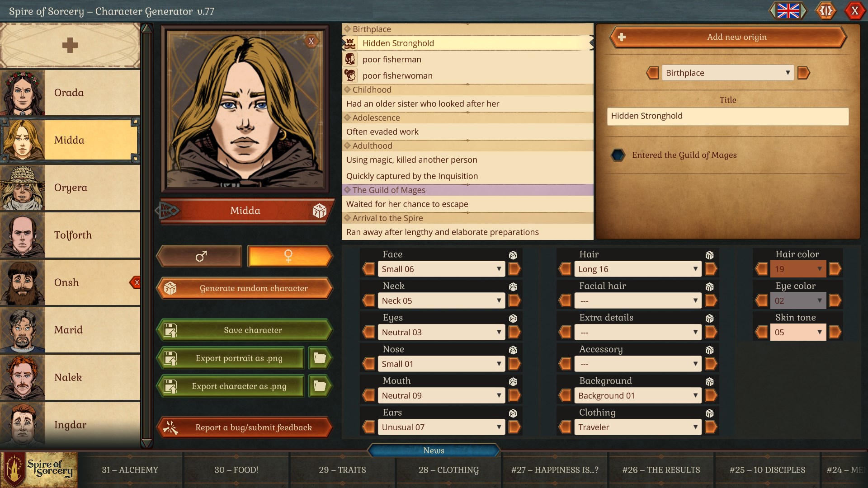
Task: Randomize the Clothing using its dice icon
Action: 709,413
